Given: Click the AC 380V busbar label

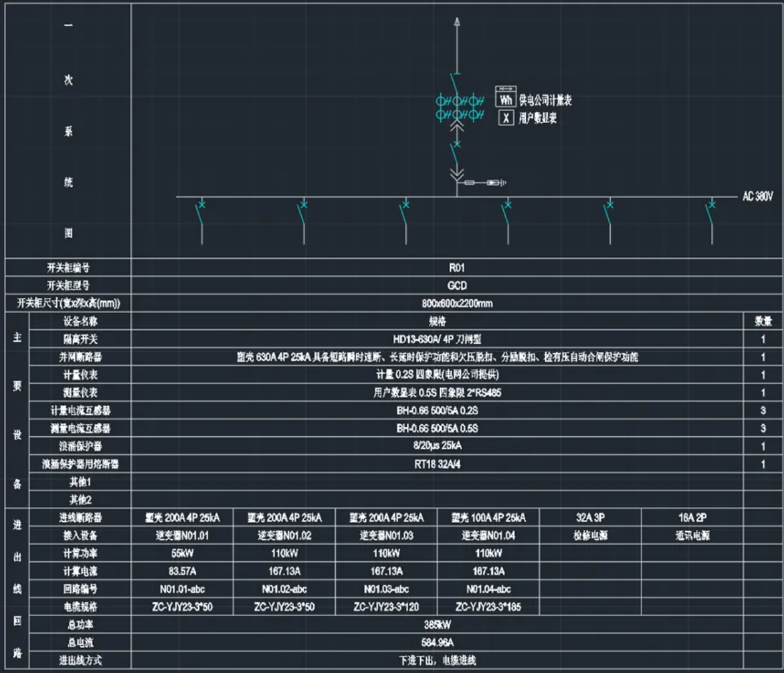Looking at the screenshot, I should (x=757, y=196).
